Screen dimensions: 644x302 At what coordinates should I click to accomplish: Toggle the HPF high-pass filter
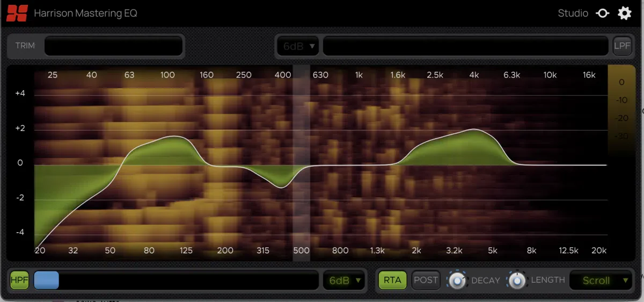click(19, 280)
